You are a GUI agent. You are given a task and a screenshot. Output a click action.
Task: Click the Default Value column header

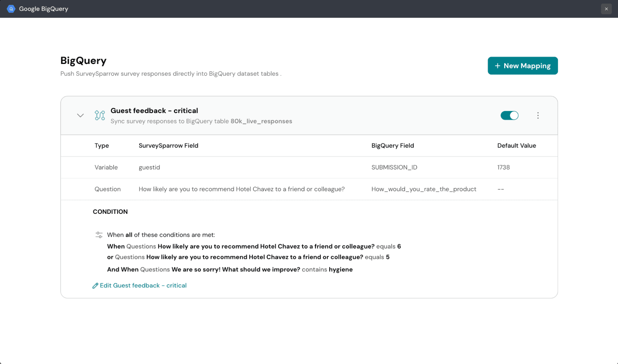516,146
